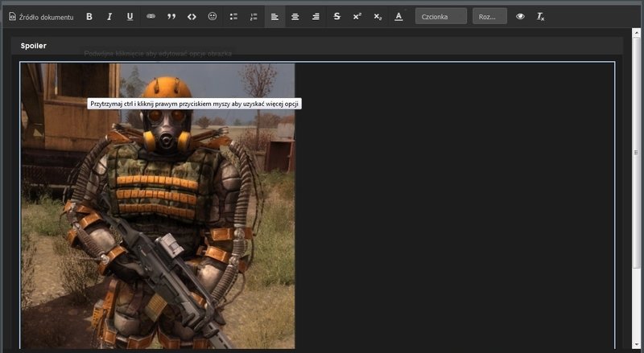
Task: Toggle underline formatting
Action: pyautogui.click(x=130, y=16)
